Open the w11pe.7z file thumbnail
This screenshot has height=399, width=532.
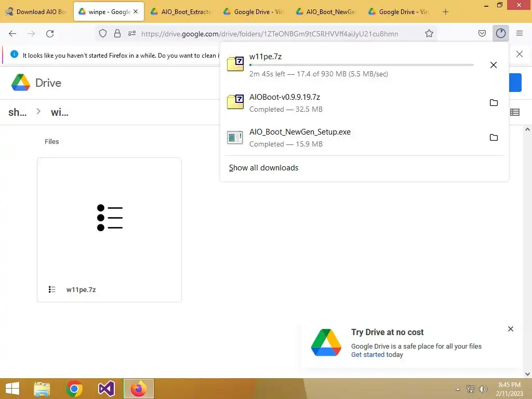109,218
